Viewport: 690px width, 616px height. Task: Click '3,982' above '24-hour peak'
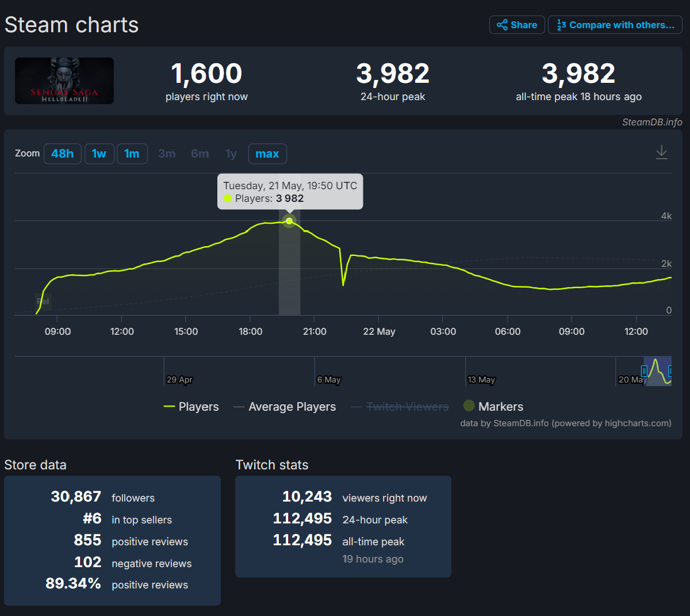click(393, 74)
